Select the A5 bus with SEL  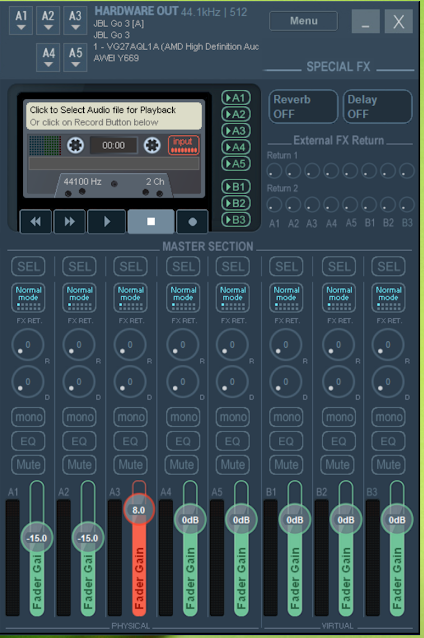point(233,267)
